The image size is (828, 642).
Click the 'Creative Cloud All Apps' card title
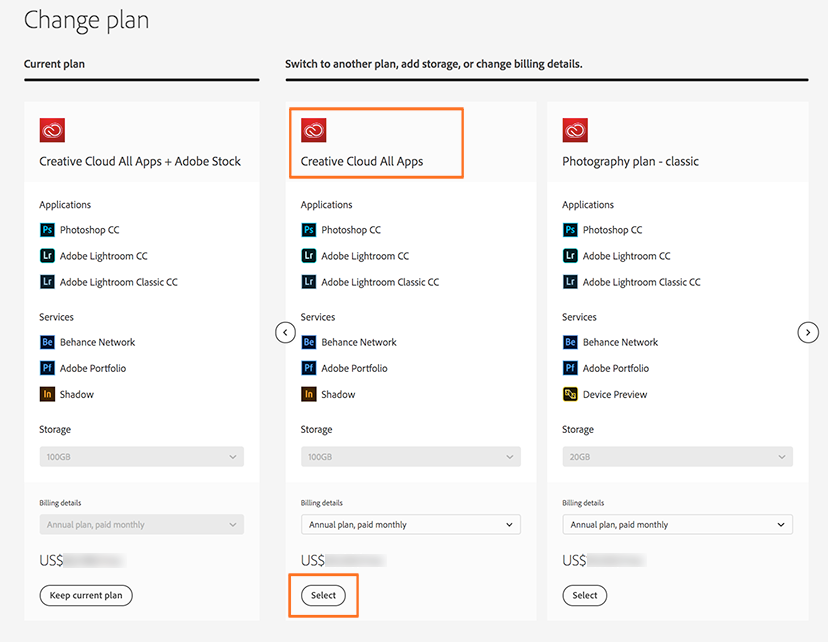(x=362, y=162)
